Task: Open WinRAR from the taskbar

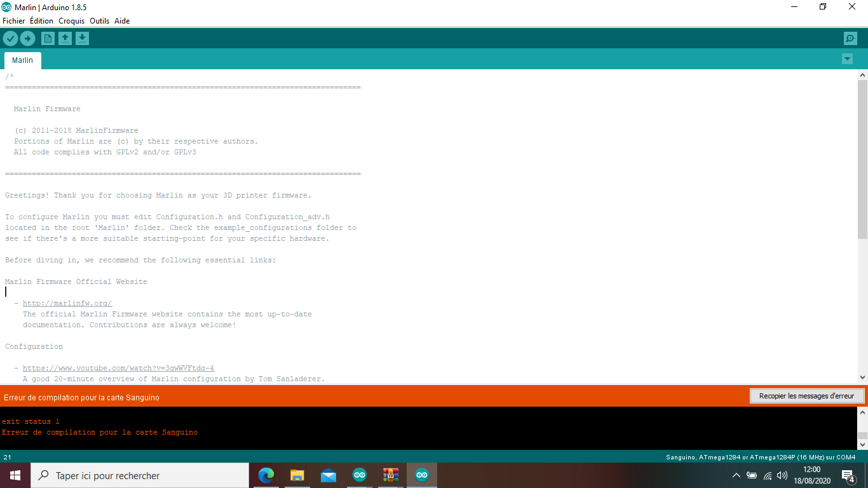Action: tap(391, 475)
